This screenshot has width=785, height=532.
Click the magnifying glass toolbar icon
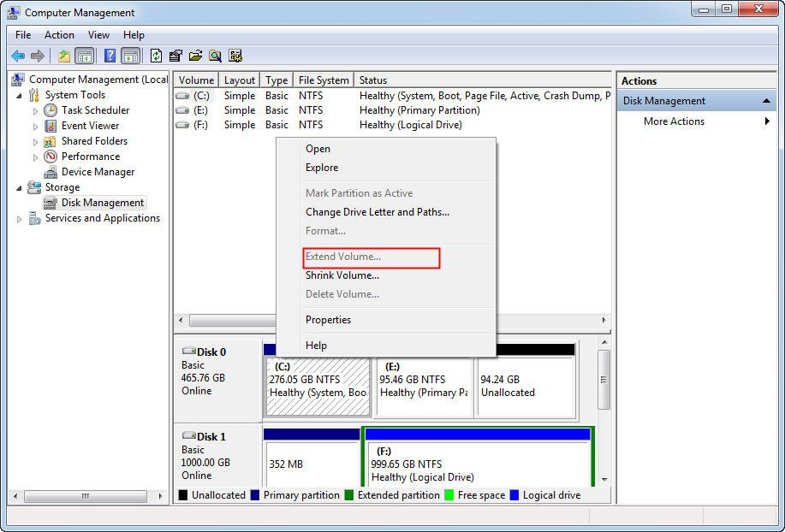pyautogui.click(x=215, y=56)
